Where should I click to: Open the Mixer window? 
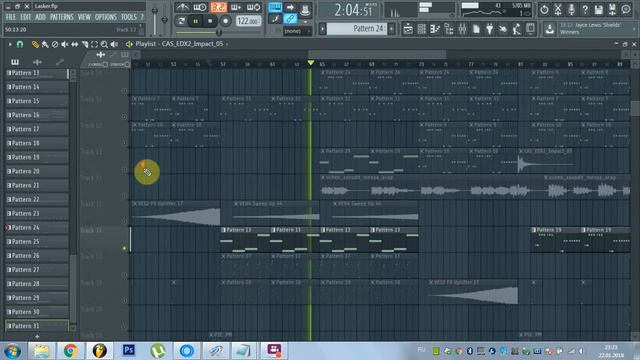pos(462,29)
